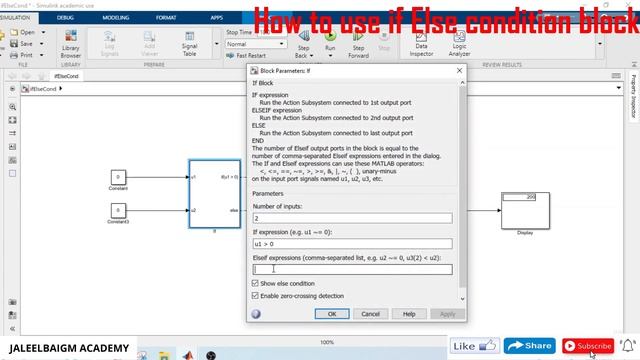
Task: Toggle Show else condition checkbox
Action: click(255, 283)
